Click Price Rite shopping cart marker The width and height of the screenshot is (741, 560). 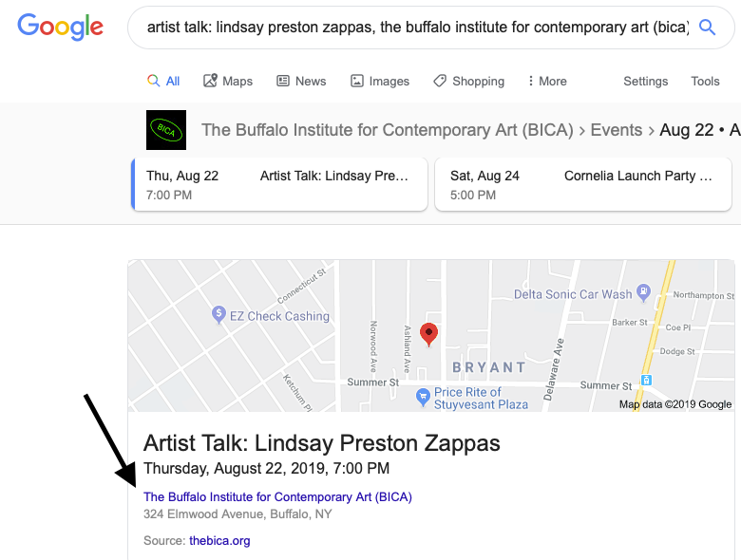click(x=423, y=398)
